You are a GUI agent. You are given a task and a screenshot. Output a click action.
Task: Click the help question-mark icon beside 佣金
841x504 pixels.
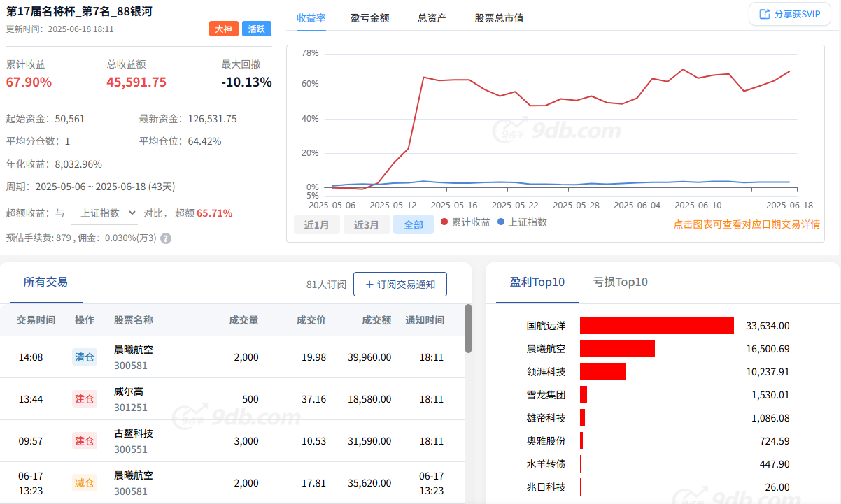pos(166,238)
